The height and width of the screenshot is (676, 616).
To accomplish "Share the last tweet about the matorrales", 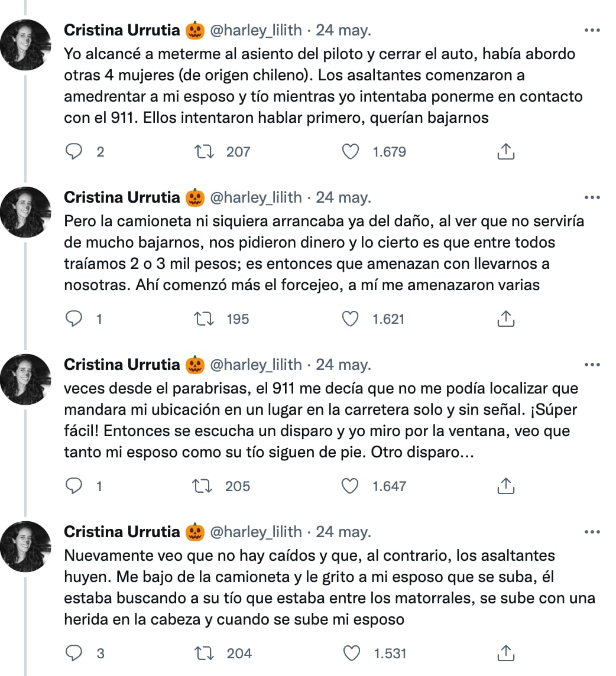I will 505,654.
